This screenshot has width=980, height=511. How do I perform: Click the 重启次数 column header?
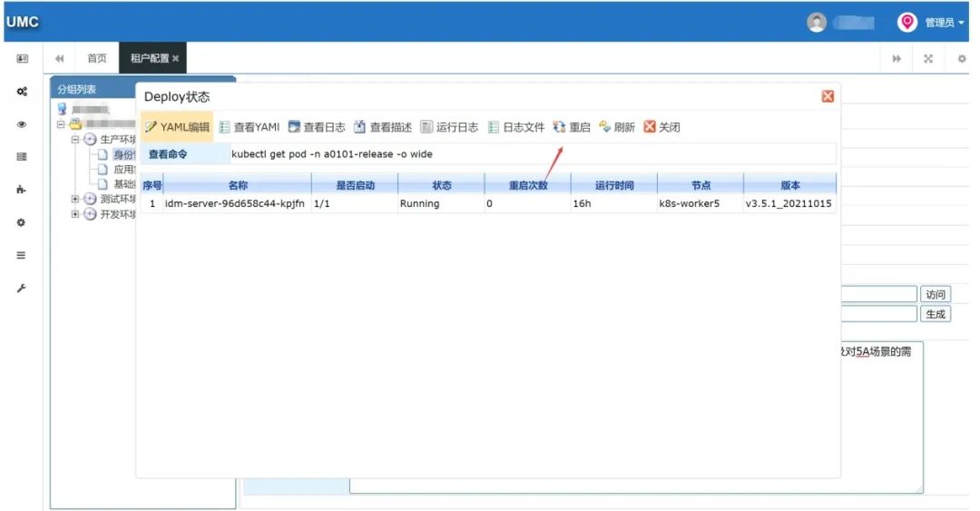click(527, 185)
